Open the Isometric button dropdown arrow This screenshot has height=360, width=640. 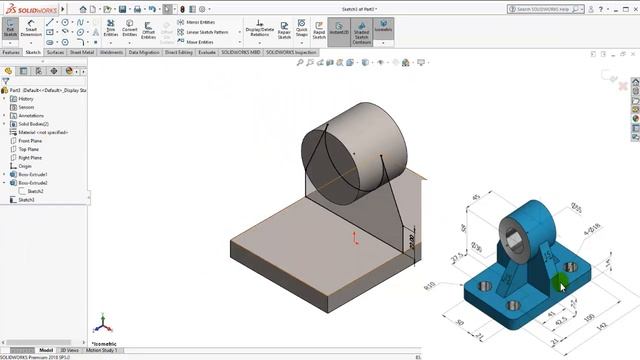point(383,42)
